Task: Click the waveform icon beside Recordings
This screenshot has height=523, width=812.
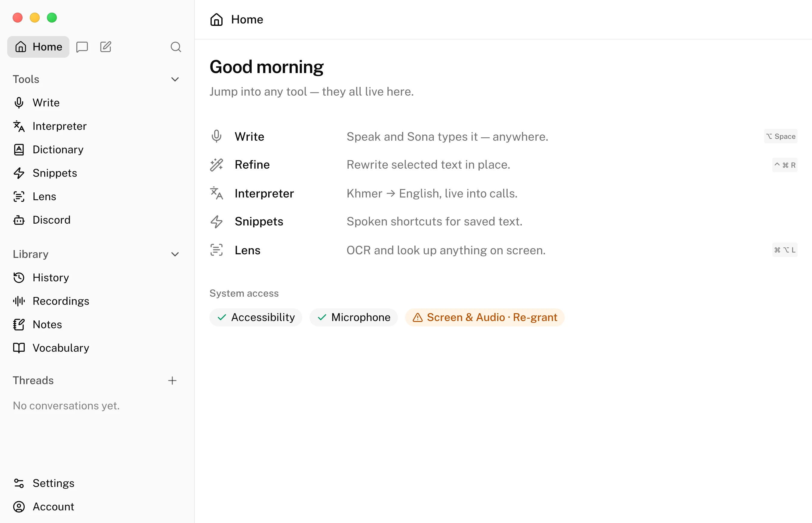Action: (x=19, y=301)
